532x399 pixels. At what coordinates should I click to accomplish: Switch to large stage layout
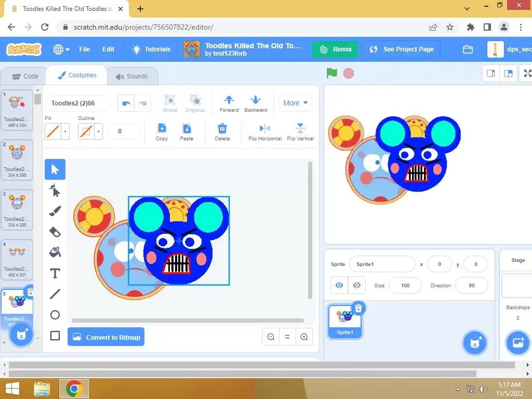point(508,73)
